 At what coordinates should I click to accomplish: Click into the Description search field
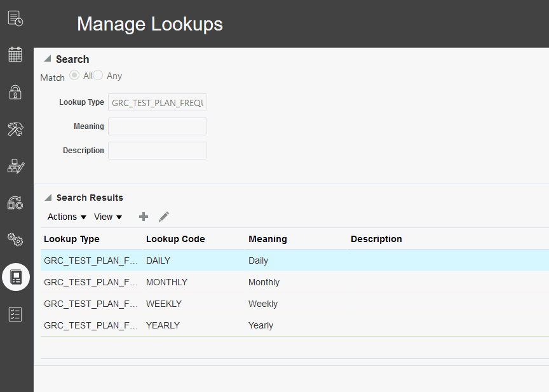158,151
